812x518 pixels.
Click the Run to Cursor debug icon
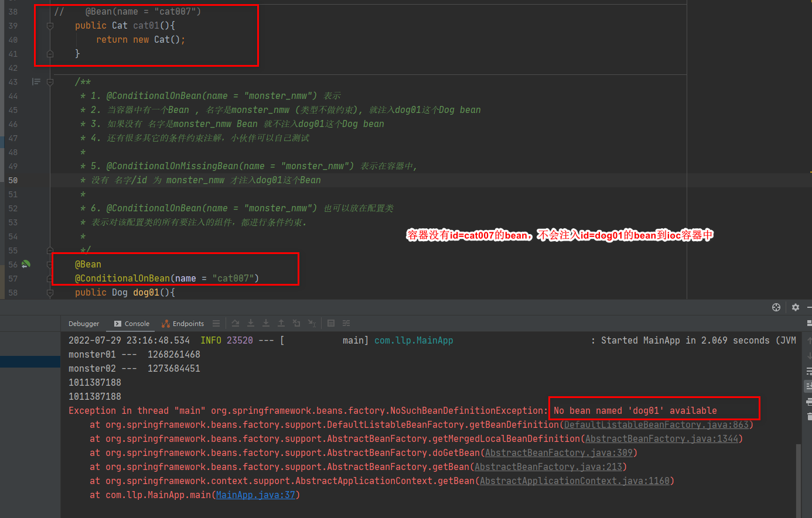click(312, 323)
